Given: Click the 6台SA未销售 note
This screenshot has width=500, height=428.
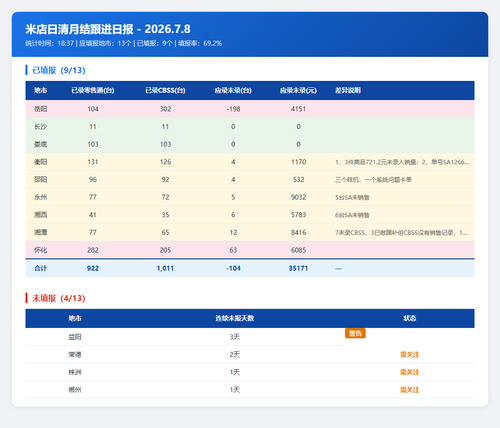Looking at the screenshot, I should 352,215.
